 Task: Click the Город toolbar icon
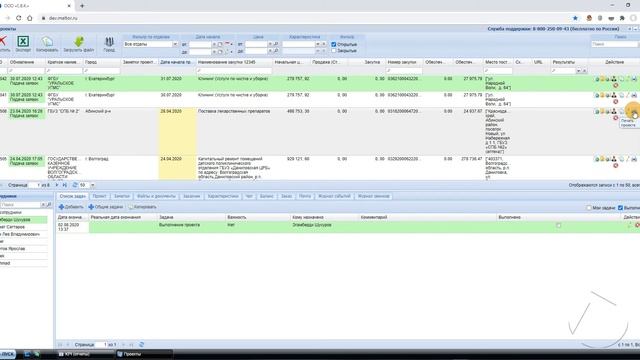pos(109,42)
